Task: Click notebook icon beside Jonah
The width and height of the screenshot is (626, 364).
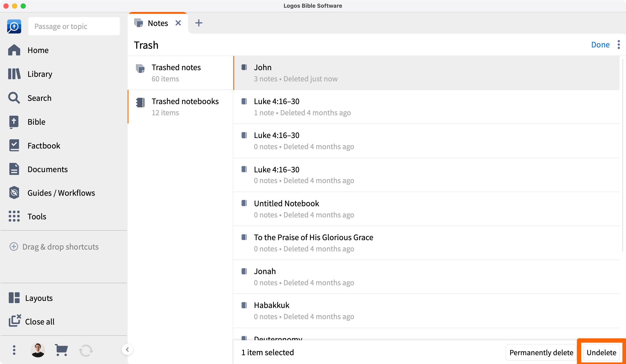Action: pos(244,271)
